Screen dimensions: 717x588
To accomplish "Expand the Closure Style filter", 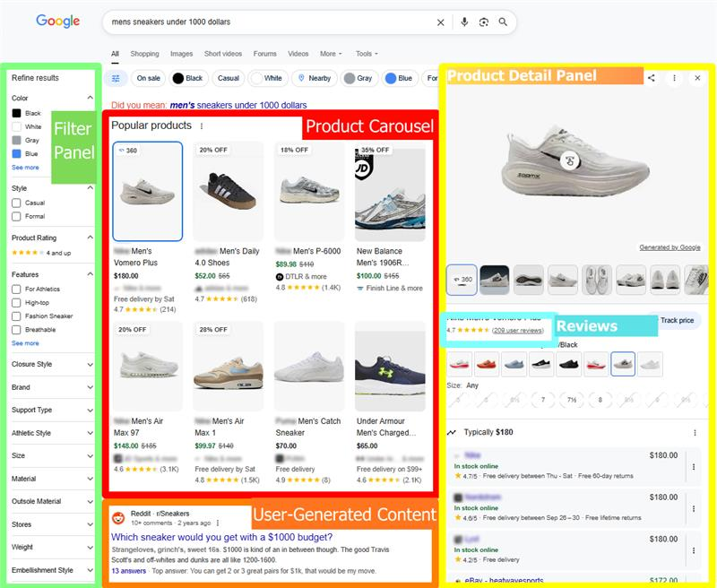I will 90,365.
